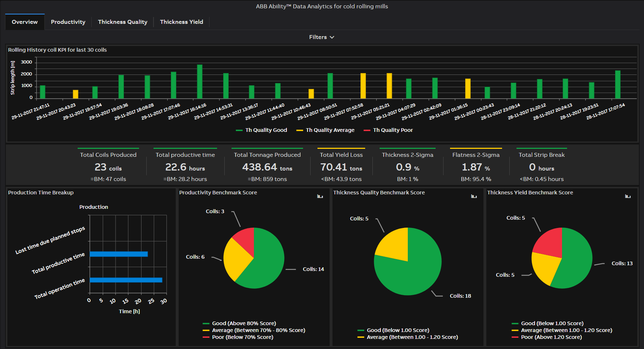Screen dimensions: 644x349
Task: Hide Th Quality Poor legend series
Action: tap(388, 130)
